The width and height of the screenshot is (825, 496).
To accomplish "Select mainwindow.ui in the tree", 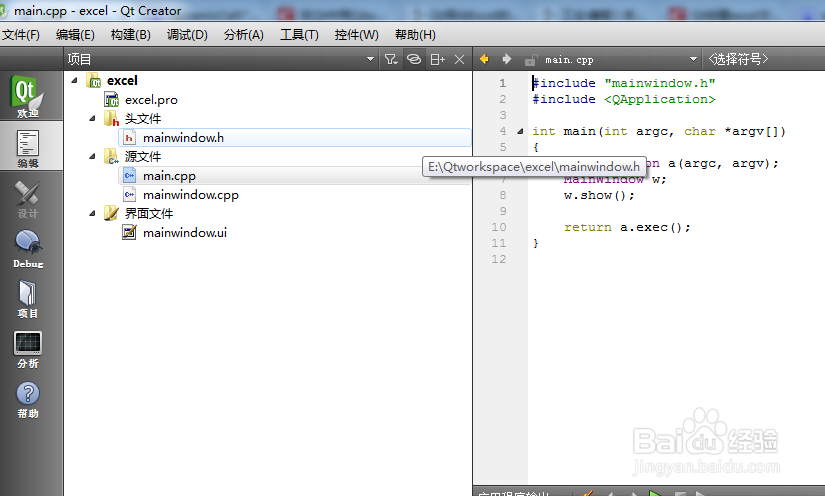I will tap(185, 232).
